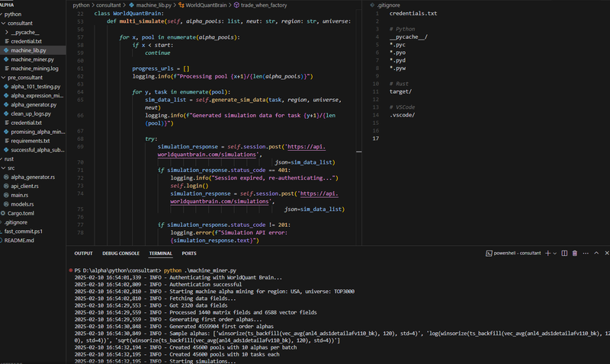This screenshot has height=364, width=610.
Task: Open README.md in the explorer
Action: pyautogui.click(x=19, y=241)
